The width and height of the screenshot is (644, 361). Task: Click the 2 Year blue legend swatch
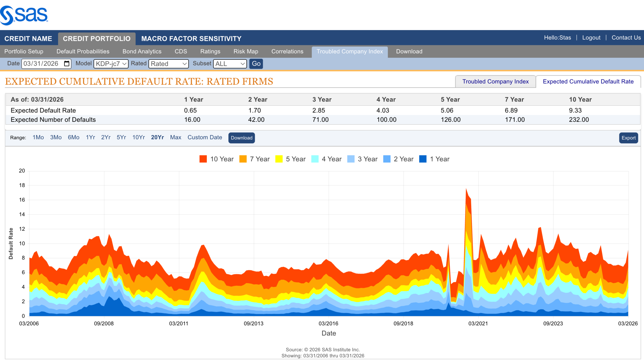(387, 159)
